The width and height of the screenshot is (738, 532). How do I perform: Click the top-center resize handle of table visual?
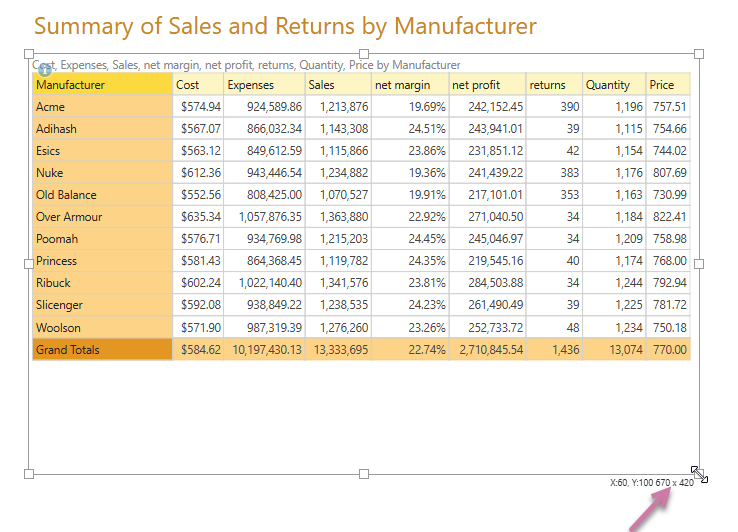tap(364, 54)
